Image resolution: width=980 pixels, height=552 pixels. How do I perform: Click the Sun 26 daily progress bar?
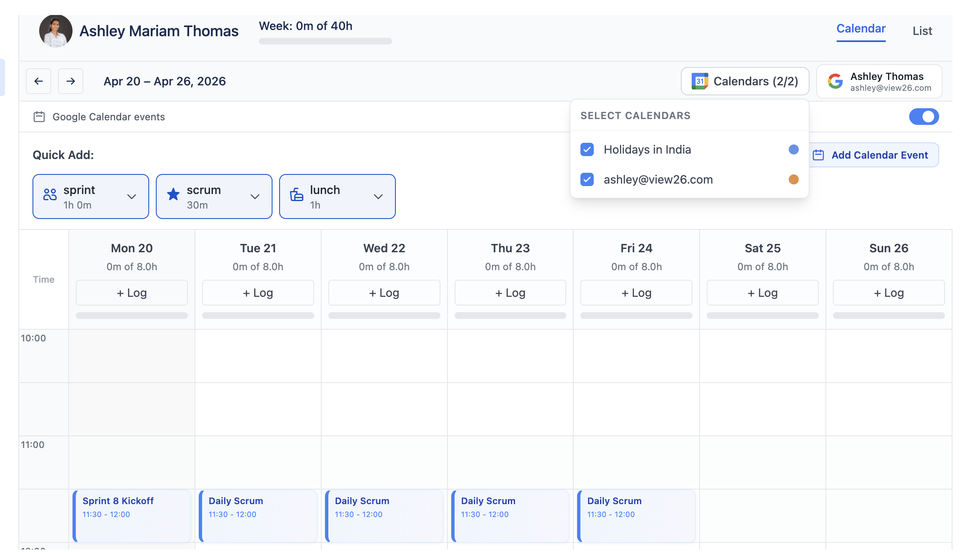click(x=889, y=316)
